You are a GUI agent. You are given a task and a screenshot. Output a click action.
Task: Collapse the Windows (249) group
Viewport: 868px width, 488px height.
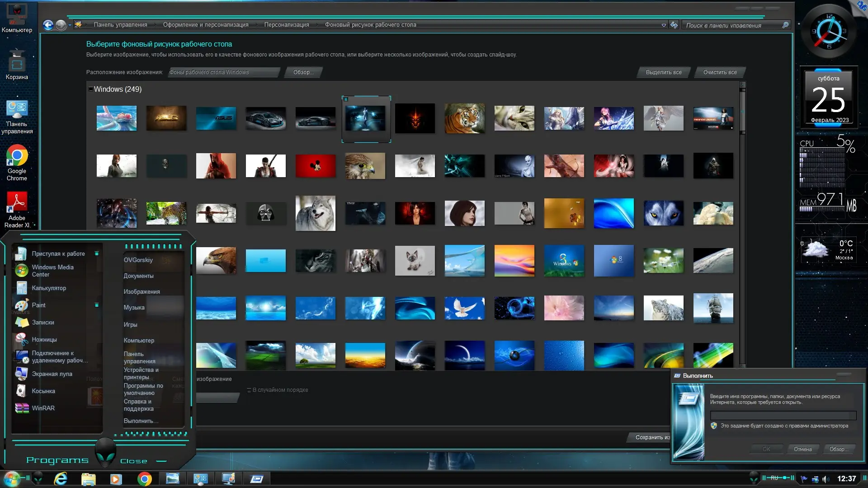point(90,89)
